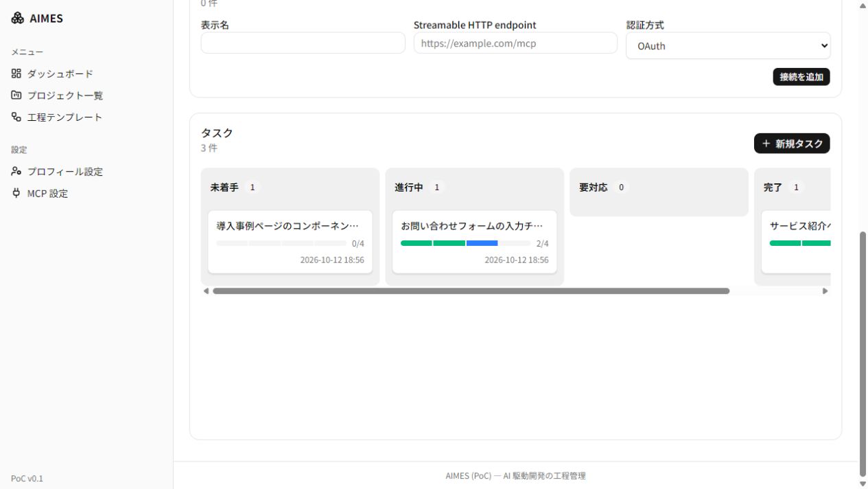Click the page scroll up arrow
The width and height of the screenshot is (868, 489).
click(x=863, y=5)
